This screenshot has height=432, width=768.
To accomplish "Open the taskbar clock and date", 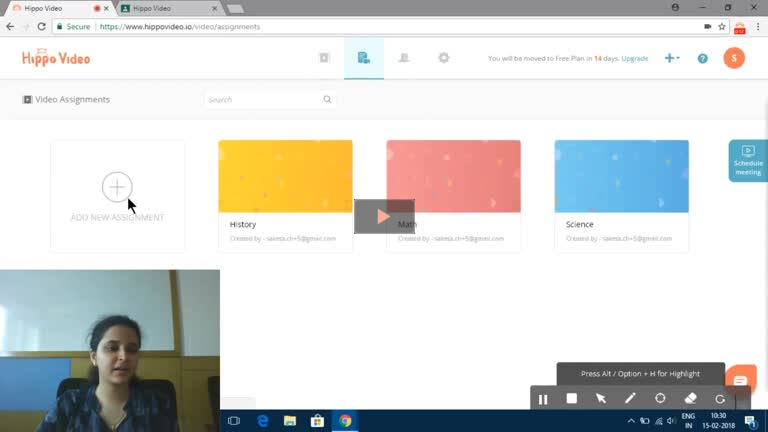I will [x=719, y=421].
